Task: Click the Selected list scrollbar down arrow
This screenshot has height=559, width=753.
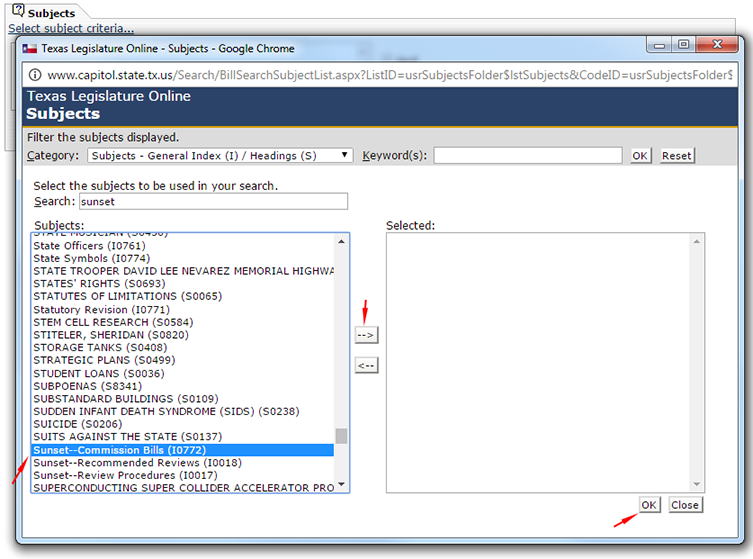Action: [697, 485]
